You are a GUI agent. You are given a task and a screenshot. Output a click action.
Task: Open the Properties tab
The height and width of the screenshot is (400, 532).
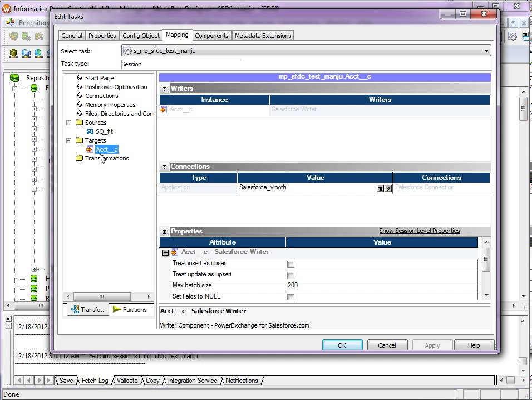click(102, 36)
